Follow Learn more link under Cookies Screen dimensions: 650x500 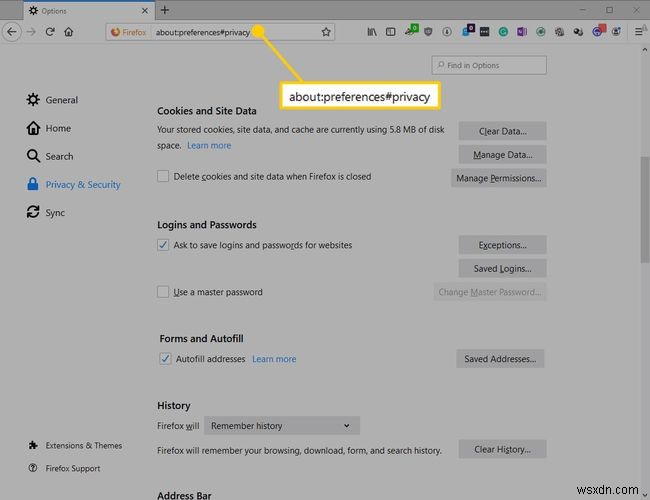(x=209, y=146)
